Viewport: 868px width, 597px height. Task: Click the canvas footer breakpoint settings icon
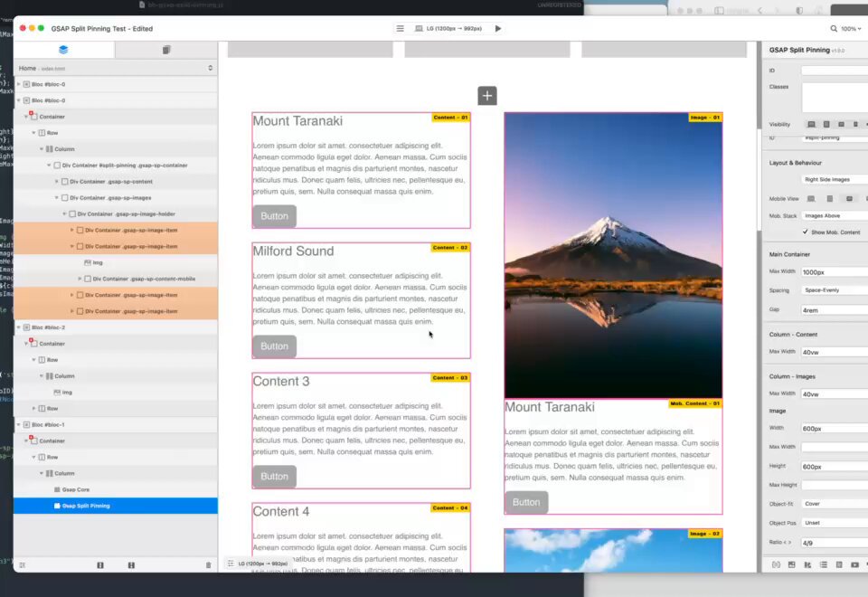point(231,564)
